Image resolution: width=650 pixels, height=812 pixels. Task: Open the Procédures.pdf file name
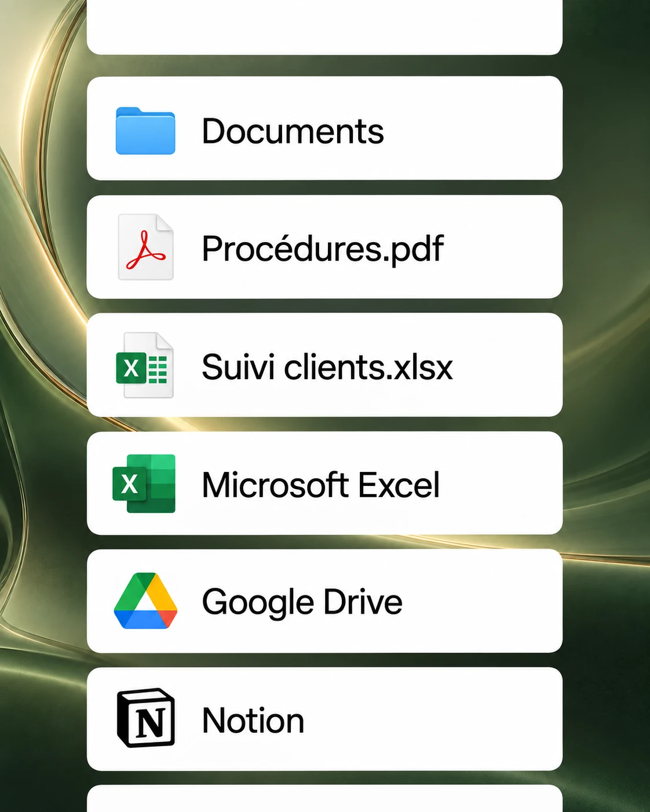(323, 249)
